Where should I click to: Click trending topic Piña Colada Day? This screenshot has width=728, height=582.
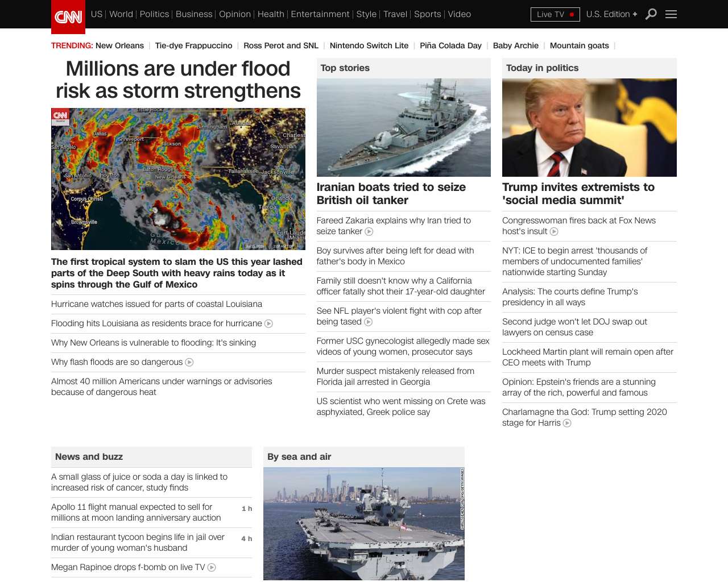click(x=450, y=45)
